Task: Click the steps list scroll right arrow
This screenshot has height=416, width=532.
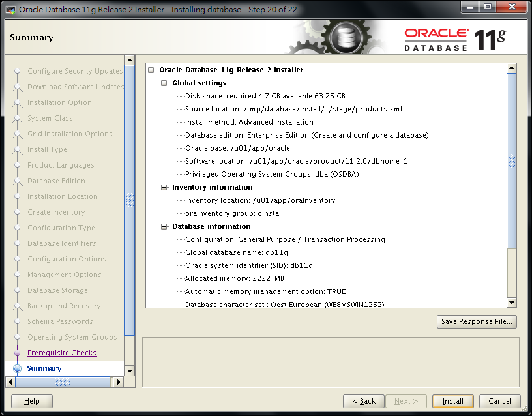Action: coord(119,382)
